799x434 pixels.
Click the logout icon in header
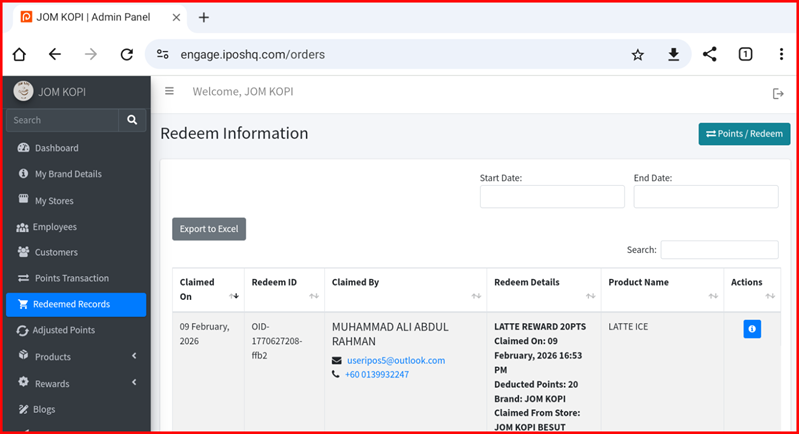pos(778,93)
